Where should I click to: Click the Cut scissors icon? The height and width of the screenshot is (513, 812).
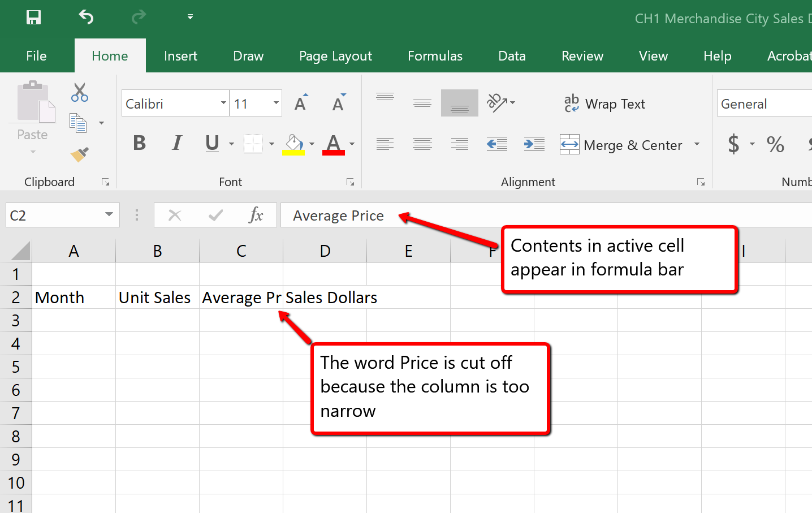click(x=80, y=92)
